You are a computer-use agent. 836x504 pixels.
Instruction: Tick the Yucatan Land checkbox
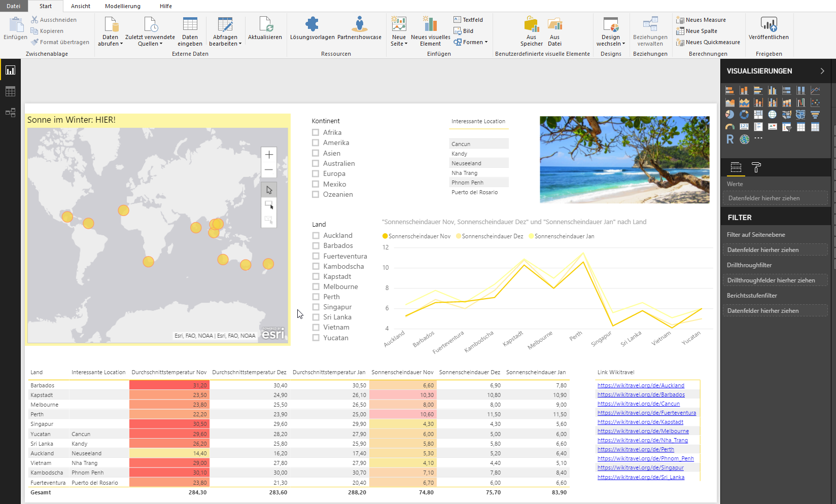click(316, 338)
